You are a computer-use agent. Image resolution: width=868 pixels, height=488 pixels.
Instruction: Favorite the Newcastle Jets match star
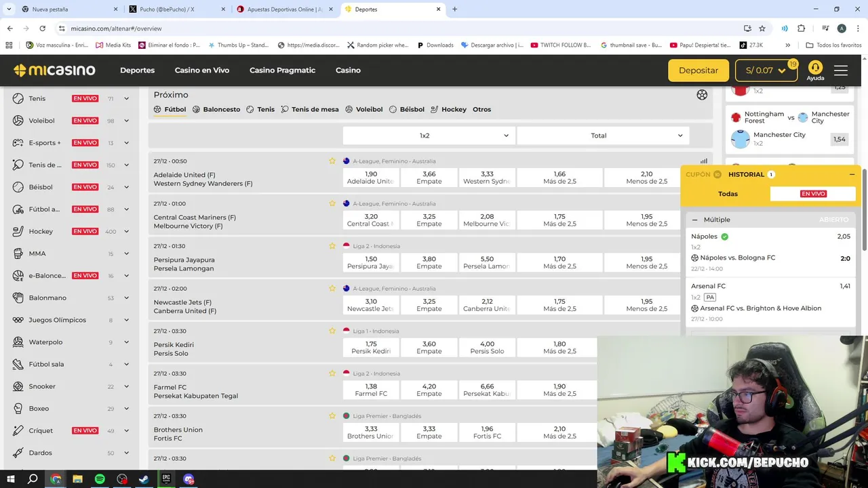[x=332, y=288]
